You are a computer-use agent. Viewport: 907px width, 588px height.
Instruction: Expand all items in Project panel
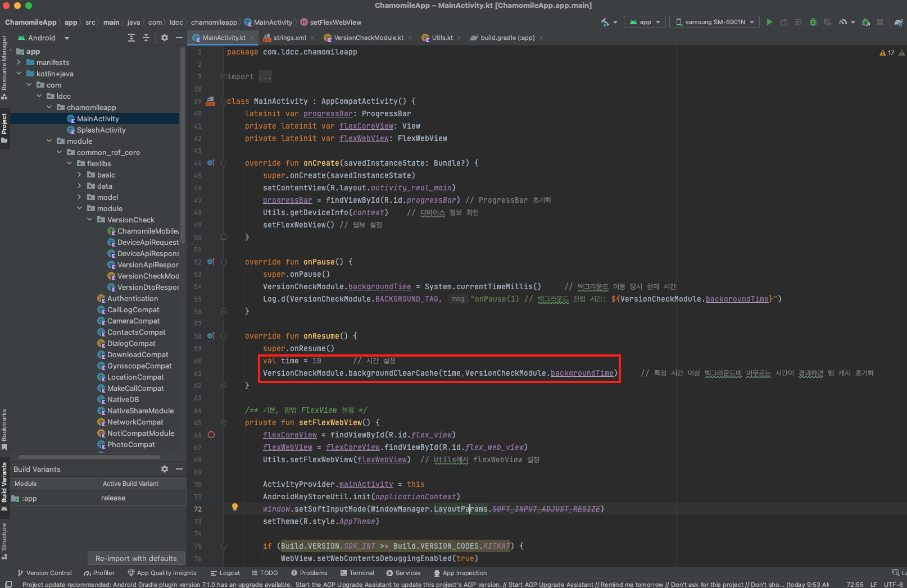click(131, 38)
